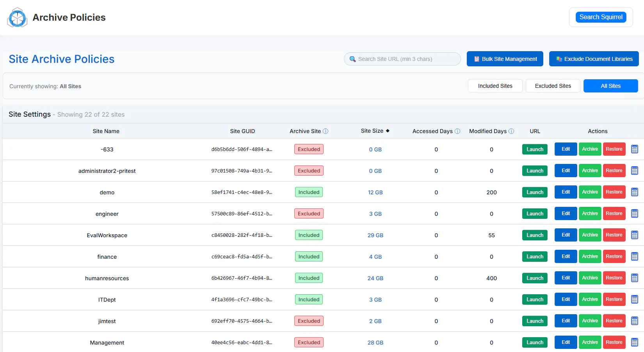Archive the jimtest site
This screenshot has height=352, width=644.
pyautogui.click(x=590, y=321)
